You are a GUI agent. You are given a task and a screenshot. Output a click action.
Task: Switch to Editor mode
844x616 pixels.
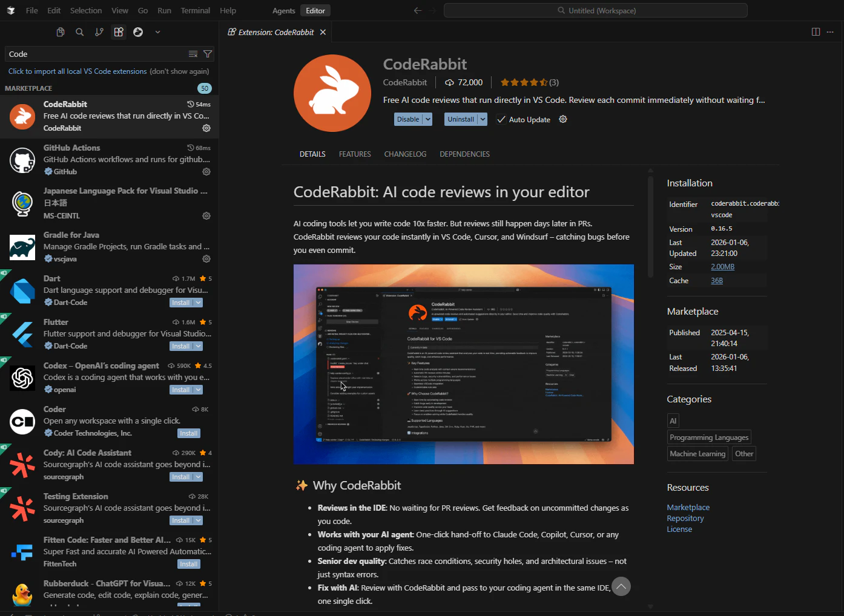coord(315,10)
